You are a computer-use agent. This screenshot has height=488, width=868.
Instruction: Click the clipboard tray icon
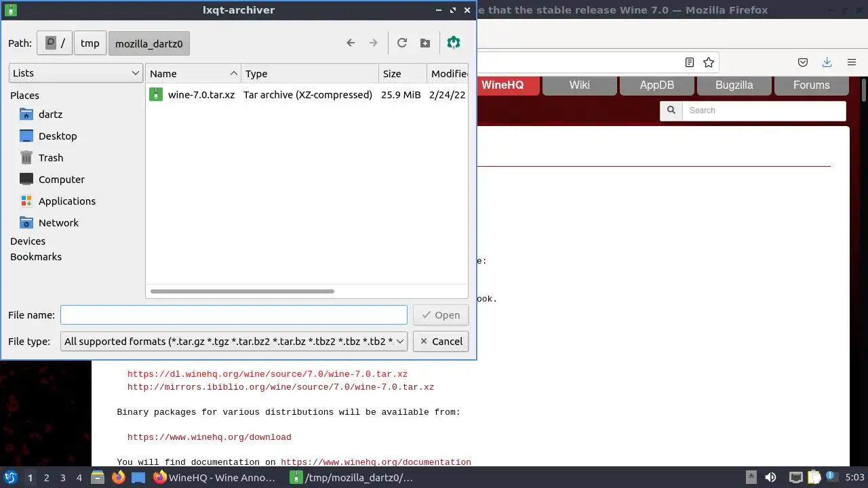click(814, 478)
